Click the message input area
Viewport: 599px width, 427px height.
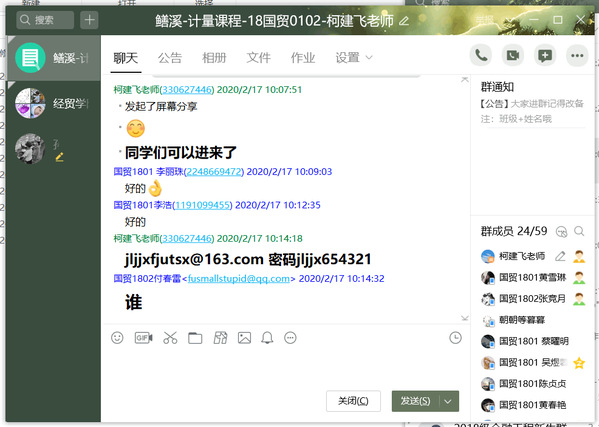point(285,367)
